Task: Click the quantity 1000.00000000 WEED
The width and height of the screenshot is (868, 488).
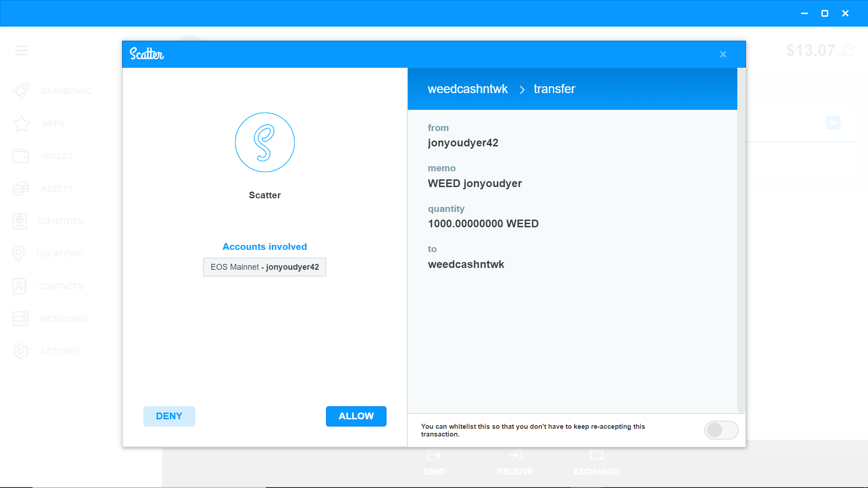Action: point(483,224)
